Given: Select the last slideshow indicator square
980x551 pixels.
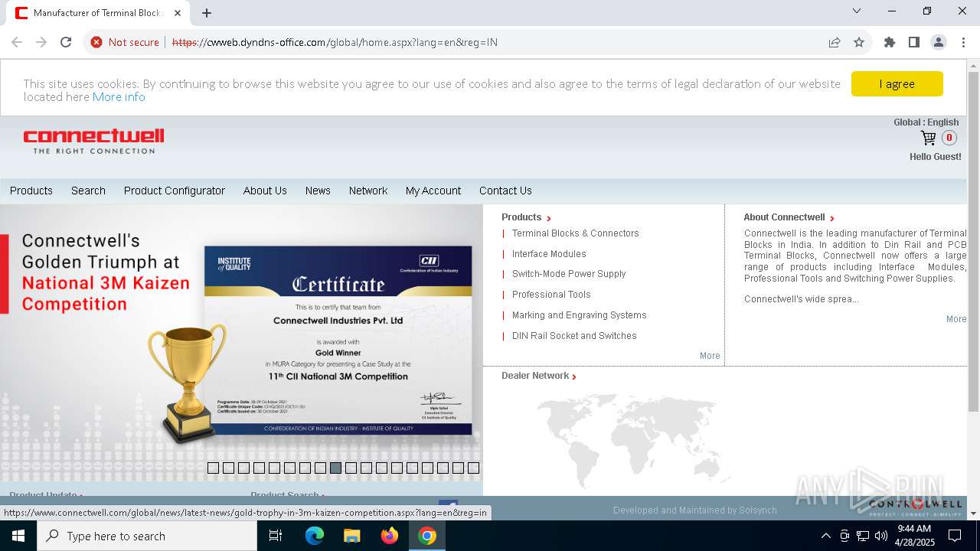Looking at the screenshot, I should pos(473,468).
